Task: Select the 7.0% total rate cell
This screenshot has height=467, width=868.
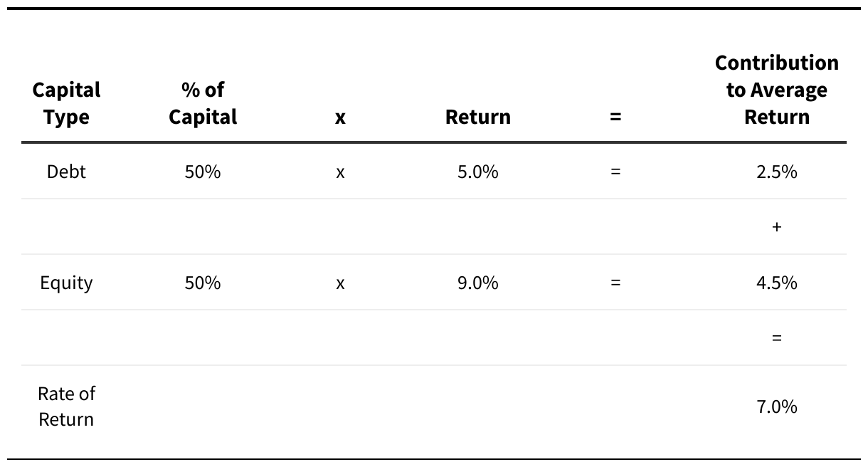Action: point(777,406)
